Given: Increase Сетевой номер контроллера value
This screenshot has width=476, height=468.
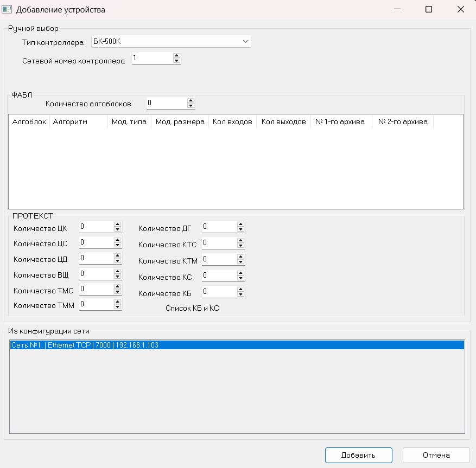Looking at the screenshot, I should coord(176,55).
